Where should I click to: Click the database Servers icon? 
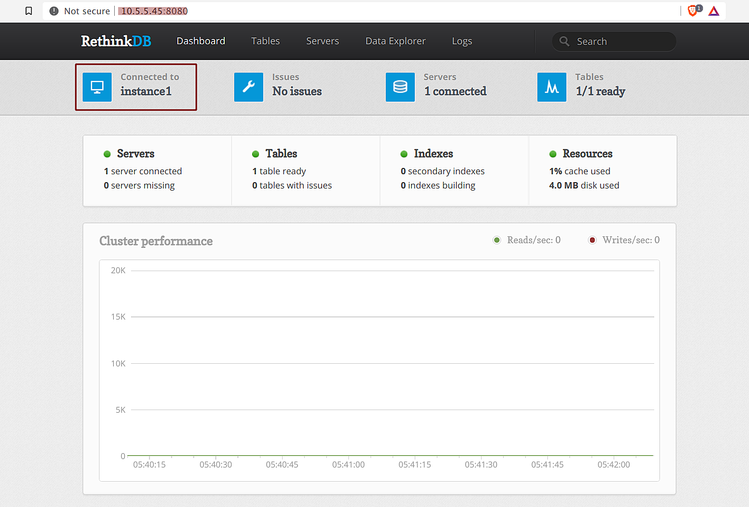[400, 87]
